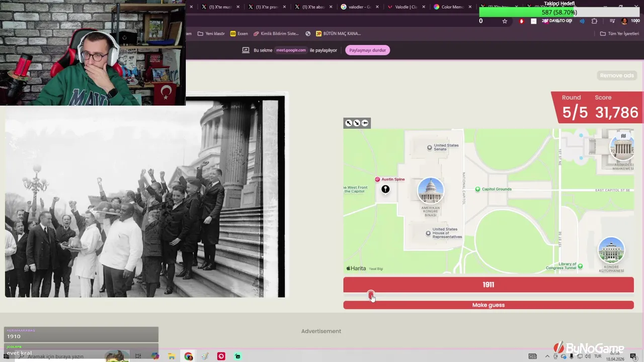Open the red app icon in taskbar

click(221, 356)
